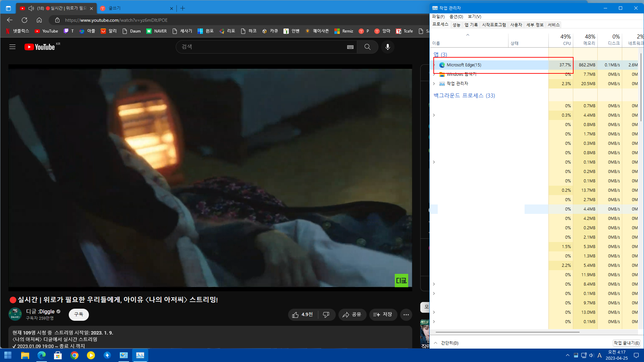Open the 옵션(O) menu in Task Manager
Viewport: 644px width, 362px height.
click(x=456, y=16)
